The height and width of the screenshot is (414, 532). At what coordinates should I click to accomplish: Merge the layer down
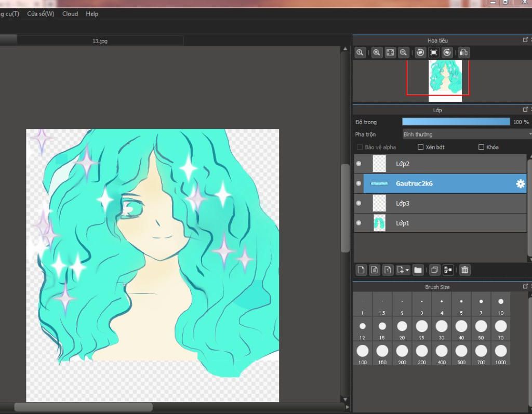click(448, 270)
